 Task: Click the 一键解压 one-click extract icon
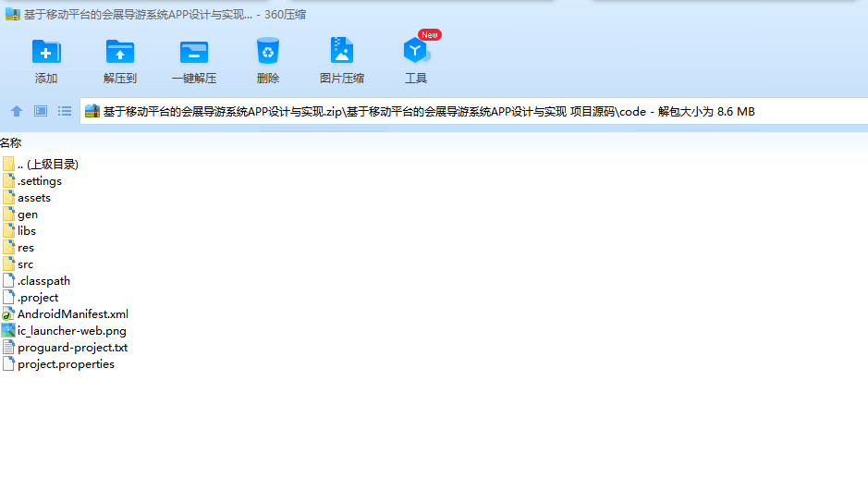pyautogui.click(x=194, y=52)
